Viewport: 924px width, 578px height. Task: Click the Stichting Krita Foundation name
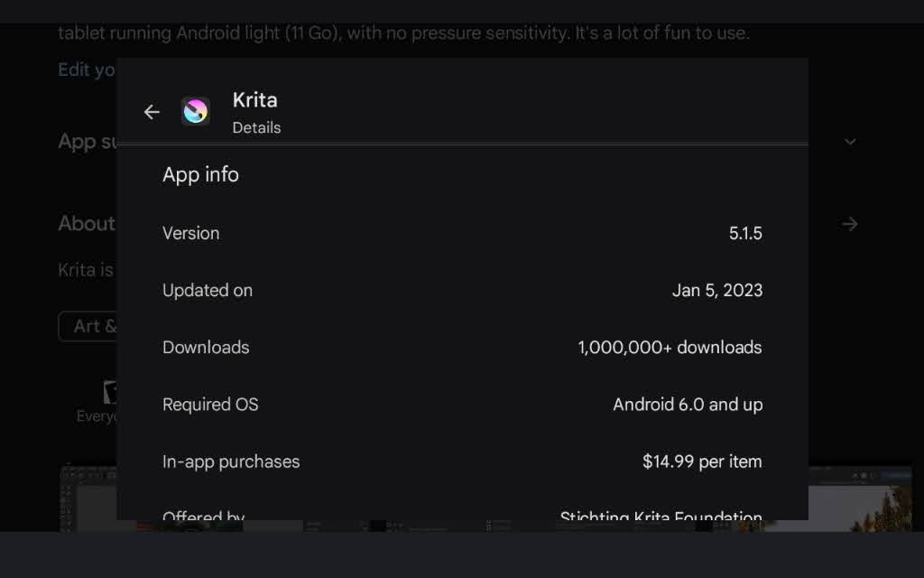[661, 517]
